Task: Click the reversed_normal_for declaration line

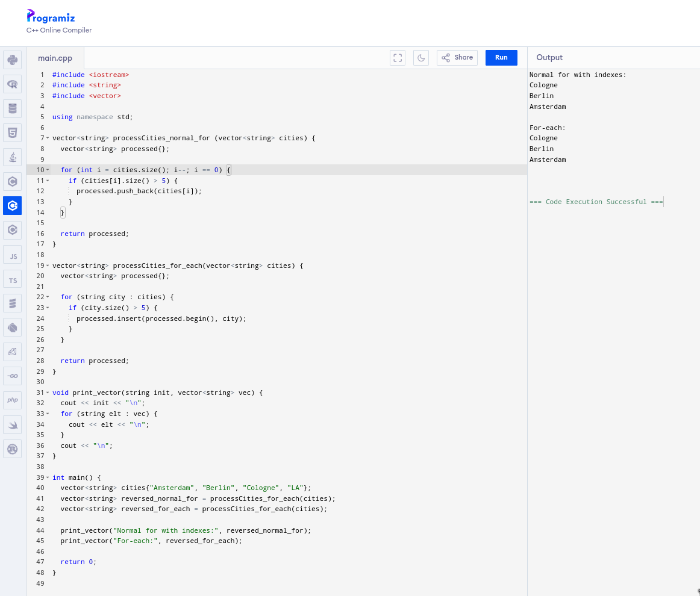Action: coord(198,498)
